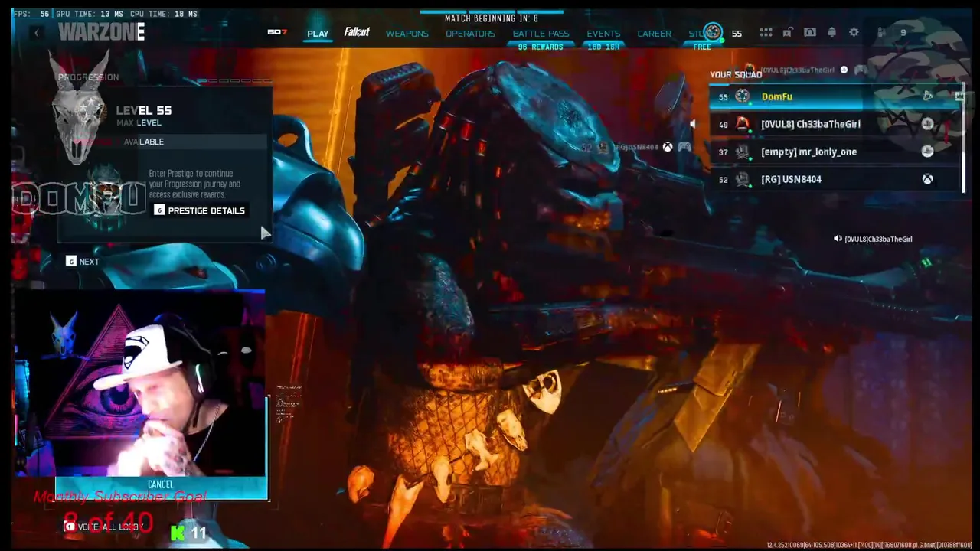This screenshot has height=551, width=980.
Task: Open the BO7 game switcher logo
Action: 277,32
